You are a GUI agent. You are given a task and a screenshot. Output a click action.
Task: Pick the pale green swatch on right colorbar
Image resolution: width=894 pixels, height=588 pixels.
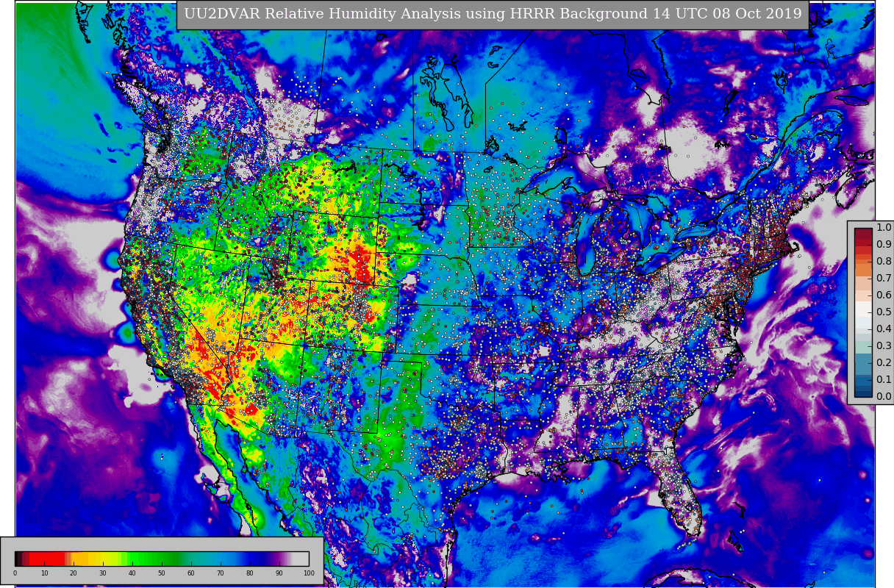tap(863, 346)
